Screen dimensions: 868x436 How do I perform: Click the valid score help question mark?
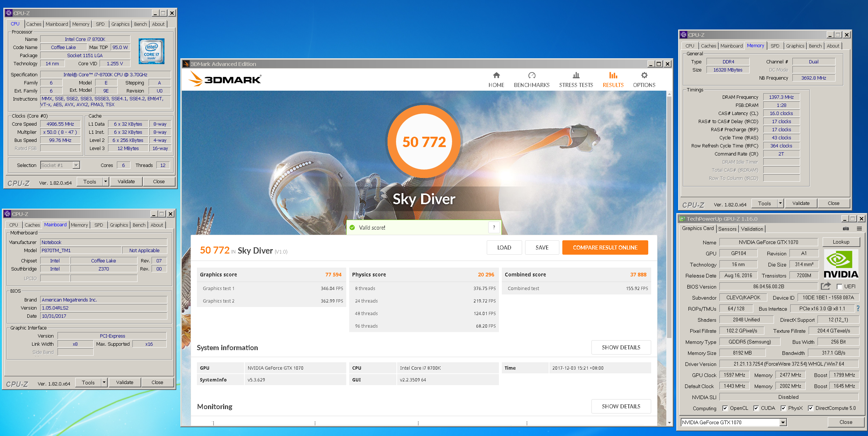(494, 227)
